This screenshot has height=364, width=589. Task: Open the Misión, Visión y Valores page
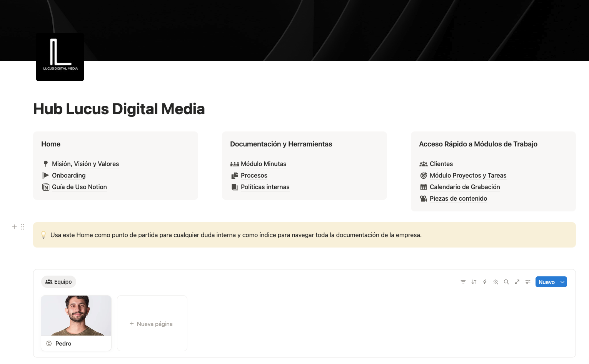click(x=85, y=164)
